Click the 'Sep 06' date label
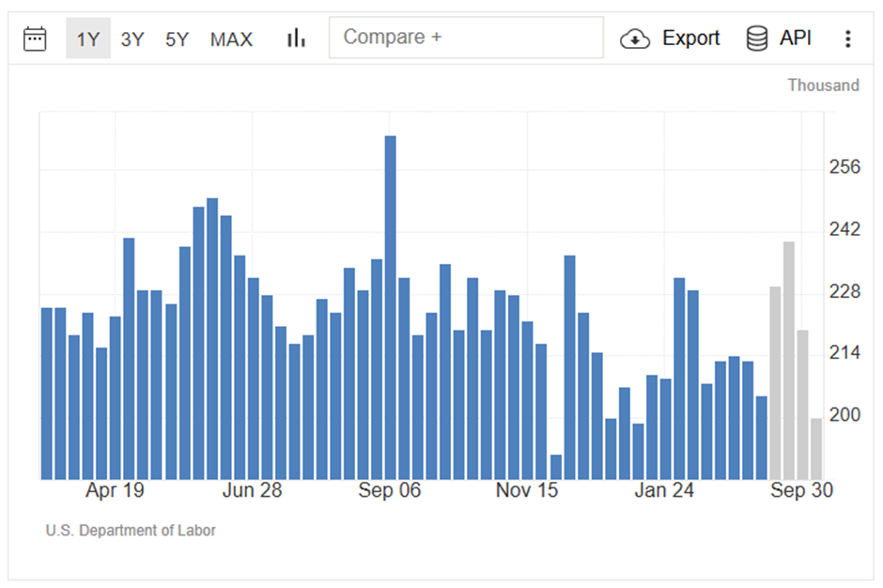Viewport: 883px width, 588px height. pos(390,490)
